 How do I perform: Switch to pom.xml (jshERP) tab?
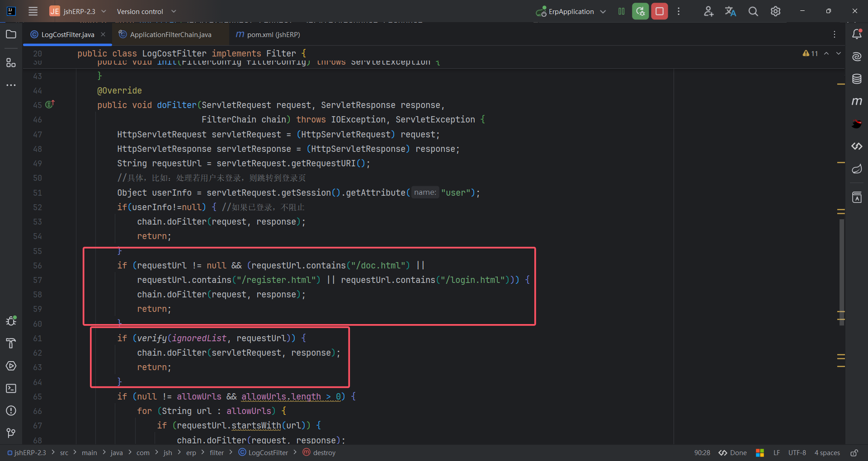tap(268, 34)
